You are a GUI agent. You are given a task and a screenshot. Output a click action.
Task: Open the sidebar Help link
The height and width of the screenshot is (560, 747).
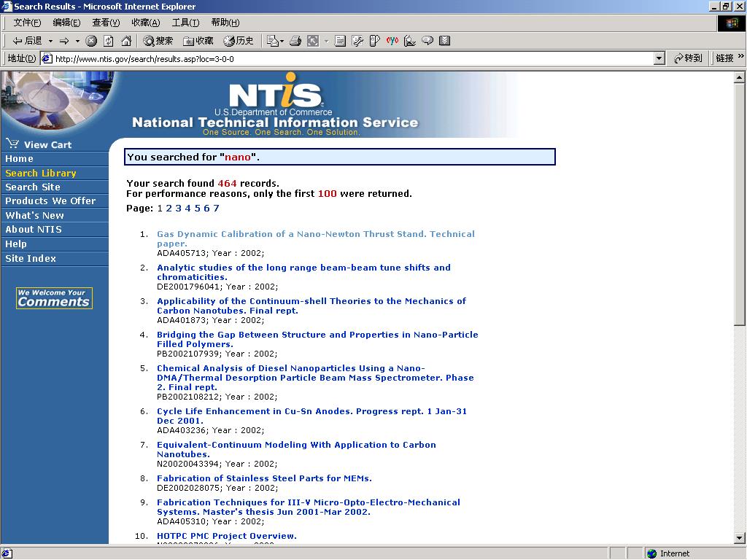(16, 244)
